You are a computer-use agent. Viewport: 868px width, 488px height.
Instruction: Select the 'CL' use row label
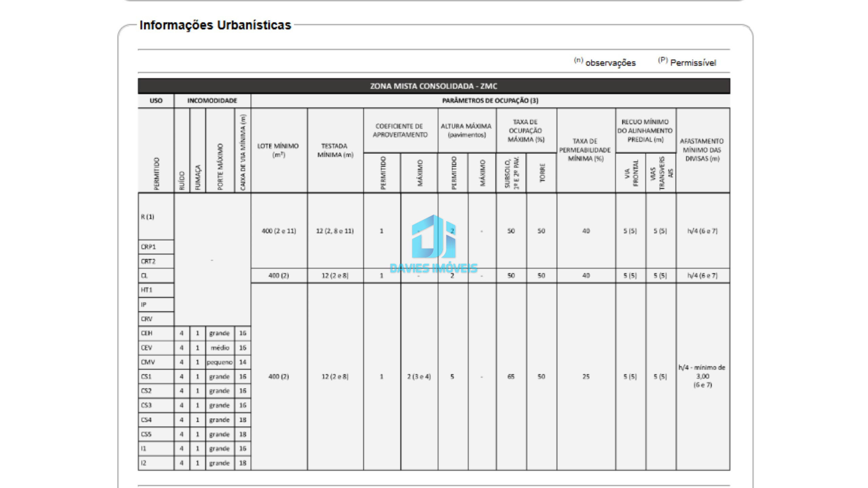tap(144, 276)
